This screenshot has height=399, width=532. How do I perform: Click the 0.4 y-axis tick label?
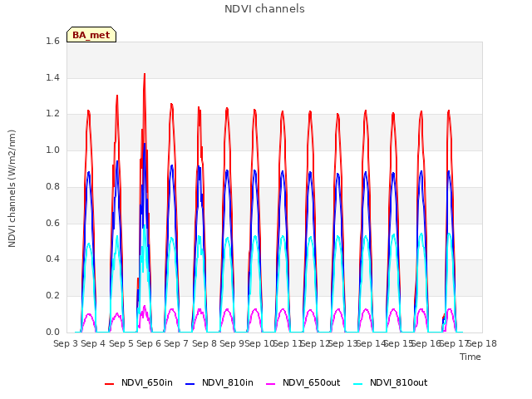point(52,259)
